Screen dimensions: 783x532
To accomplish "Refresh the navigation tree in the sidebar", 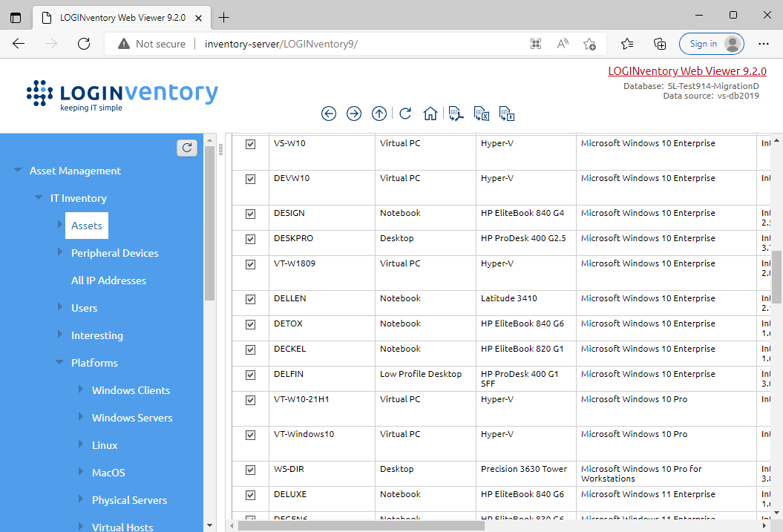I will (187, 148).
